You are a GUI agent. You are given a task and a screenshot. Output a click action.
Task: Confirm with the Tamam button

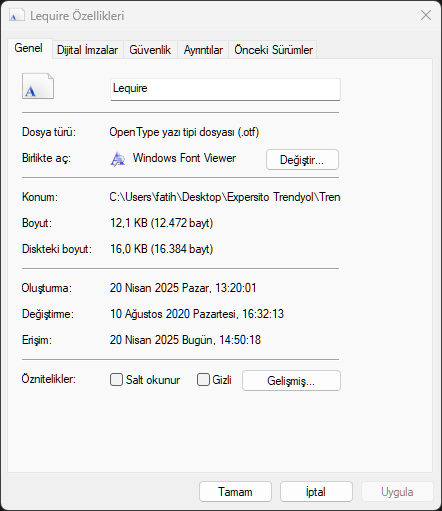pos(235,492)
